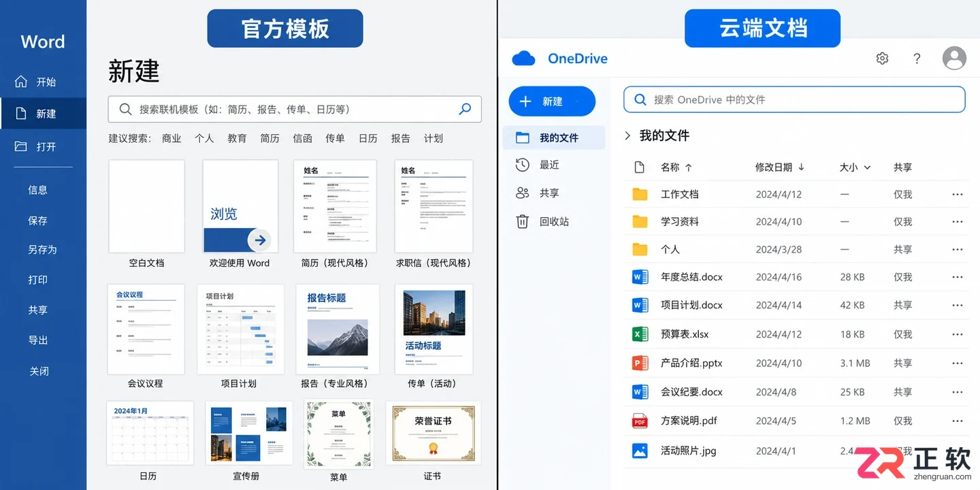The image size is (980, 490).
Task: Click 打印 in Word sidebar
Action: coord(38,280)
